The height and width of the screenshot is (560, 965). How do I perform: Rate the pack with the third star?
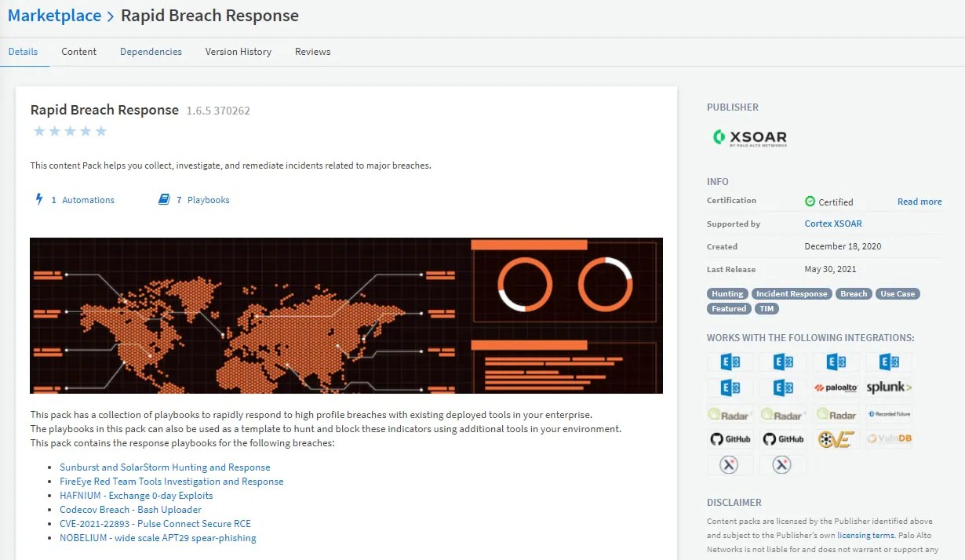click(x=70, y=131)
